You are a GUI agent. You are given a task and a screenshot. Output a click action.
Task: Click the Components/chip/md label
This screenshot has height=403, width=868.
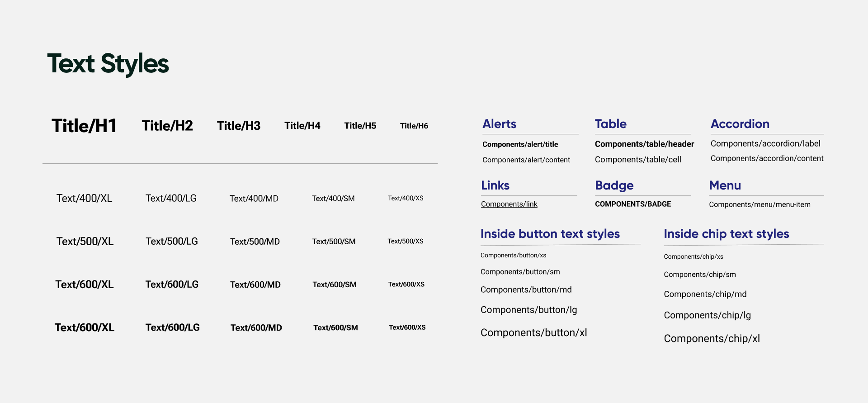click(705, 294)
